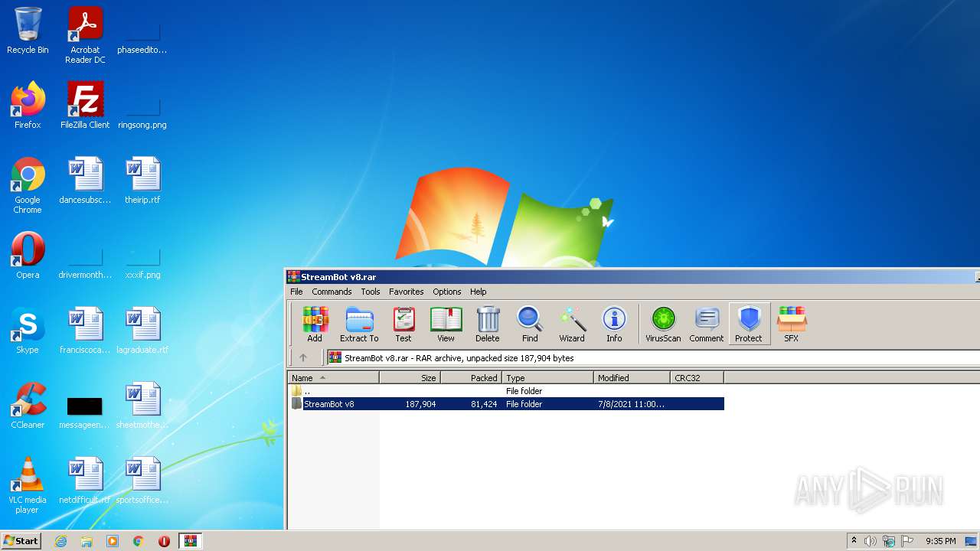980x551 pixels.
Task: Click the Test archive icon
Action: pyautogui.click(x=403, y=324)
